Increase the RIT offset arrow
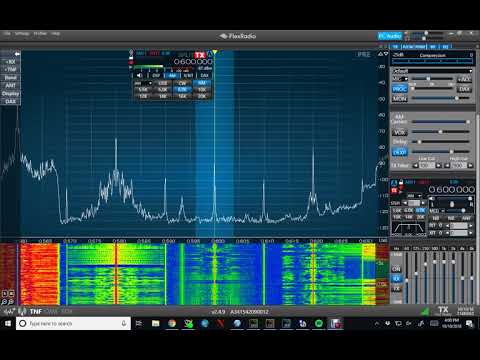Image resolution: width=480 pixels, height=360 pixels. coord(470,226)
